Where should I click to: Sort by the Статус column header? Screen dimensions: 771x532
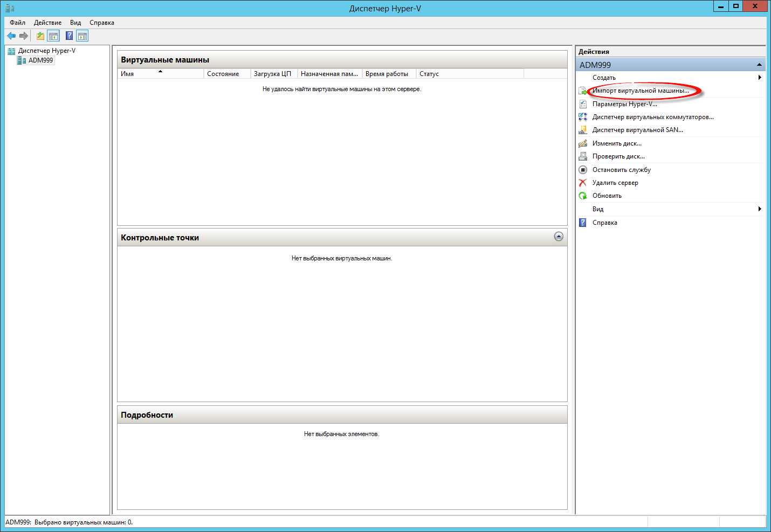click(470, 74)
